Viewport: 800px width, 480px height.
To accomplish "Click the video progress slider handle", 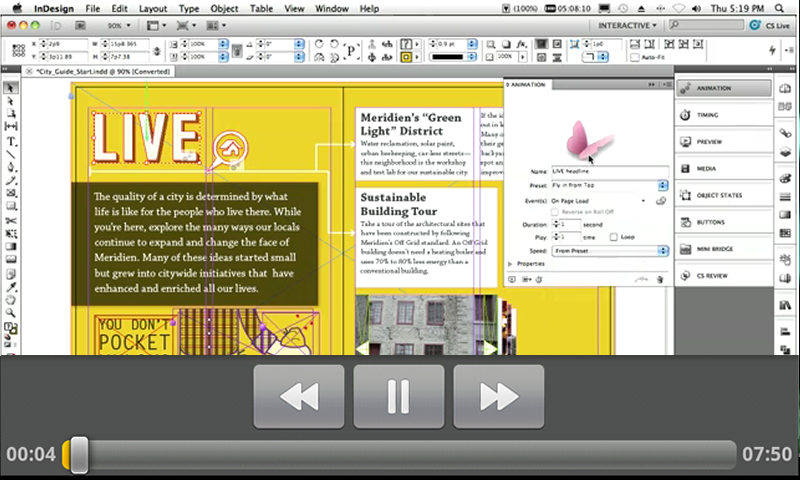I will 77,455.
